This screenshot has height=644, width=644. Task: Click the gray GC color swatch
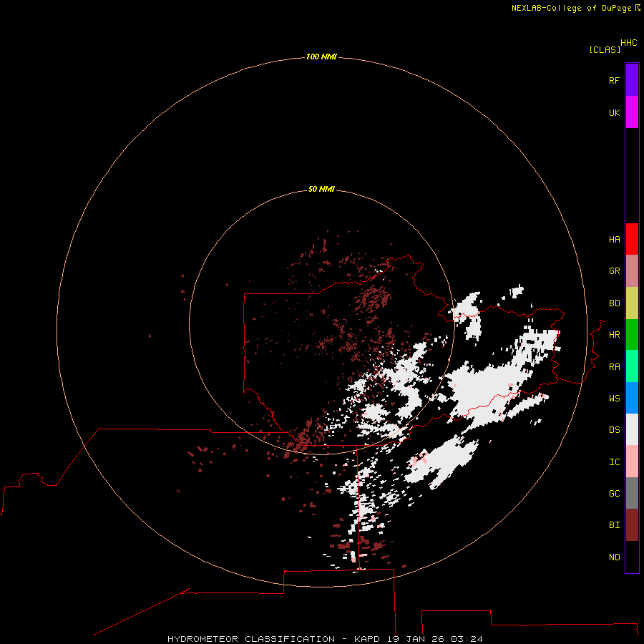click(x=632, y=493)
